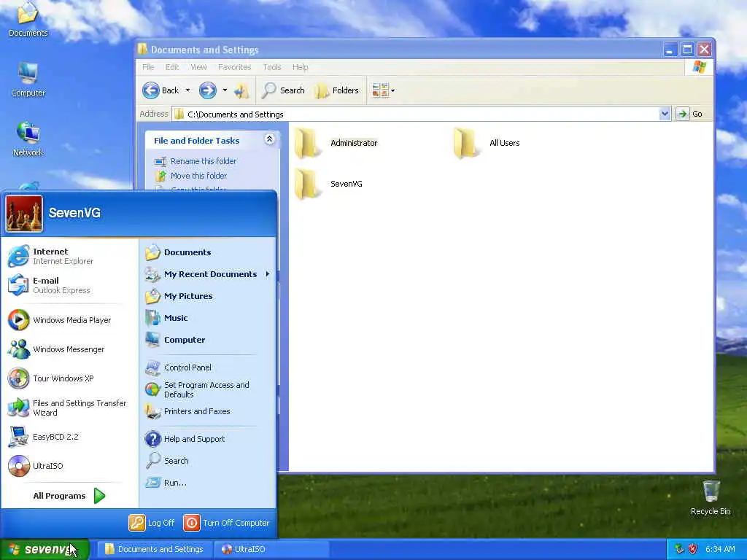Open Set Program Access and Defaults
Viewport: 747px width, 560px height.
pos(208,389)
